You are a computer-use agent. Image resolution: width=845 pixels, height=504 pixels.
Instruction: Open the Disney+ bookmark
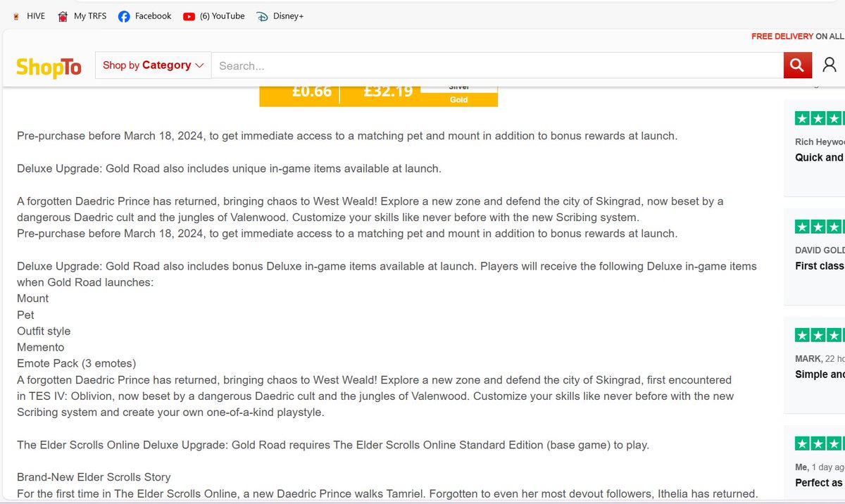pos(280,16)
